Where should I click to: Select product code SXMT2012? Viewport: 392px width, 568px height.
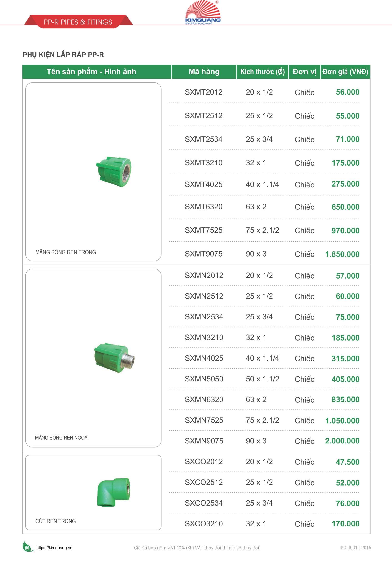point(203,92)
